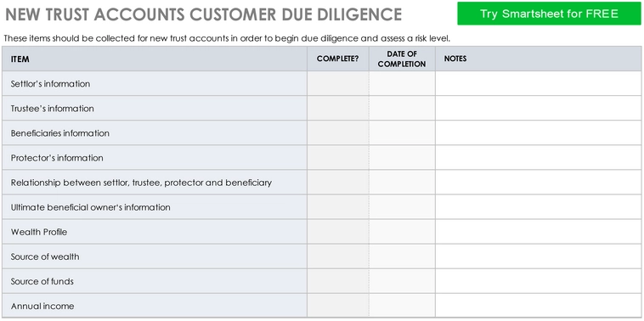644x321 pixels.
Task: Click Complete? cell for Wealth Profile
Action: (338, 232)
